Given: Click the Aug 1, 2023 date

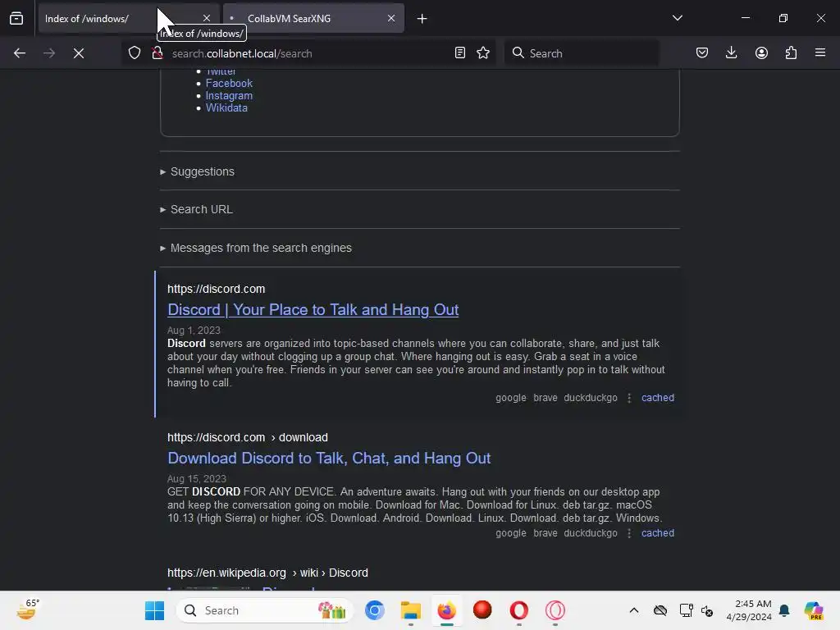Looking at the screenshot, I should tap(194, 330).
